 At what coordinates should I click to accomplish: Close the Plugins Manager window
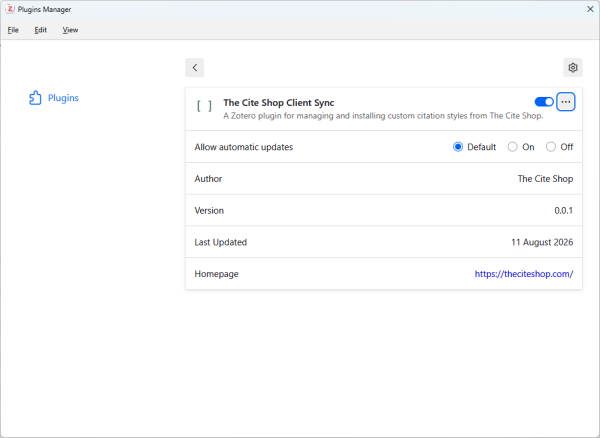[590, 9]
